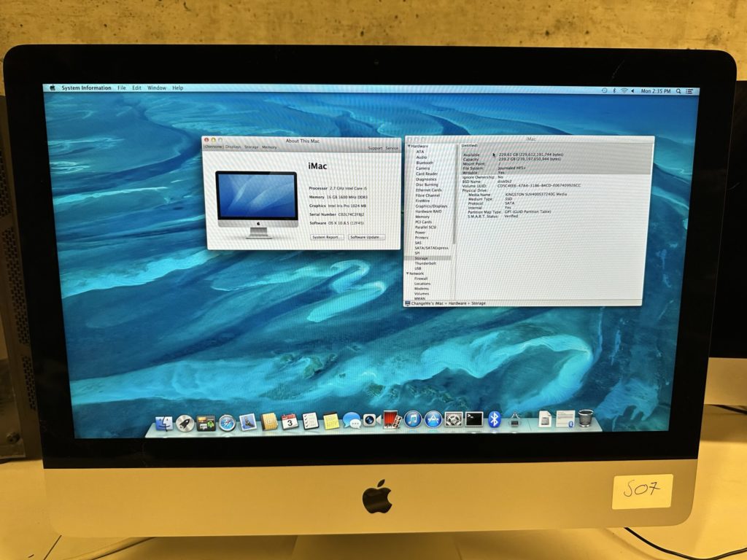Click the volume icon in menu bar
Image resolution: width=747 pixels, height=560 pixels.
point(632,90)
